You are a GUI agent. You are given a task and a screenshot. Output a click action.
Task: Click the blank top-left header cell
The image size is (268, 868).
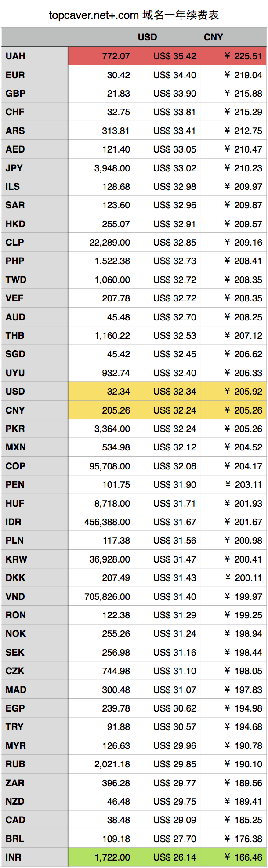coord(35,37)
